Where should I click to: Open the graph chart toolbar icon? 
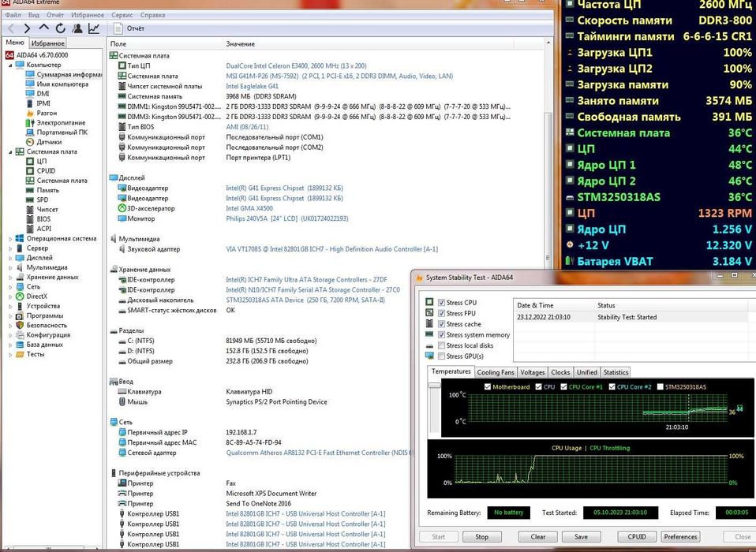pos(94,28)
